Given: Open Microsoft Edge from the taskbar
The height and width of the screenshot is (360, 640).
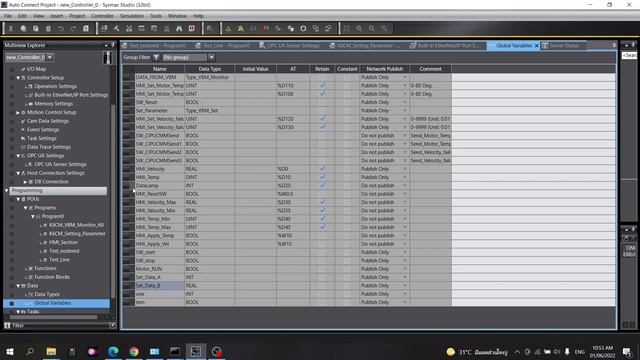Looking at the screenshot, I should 113,351.
